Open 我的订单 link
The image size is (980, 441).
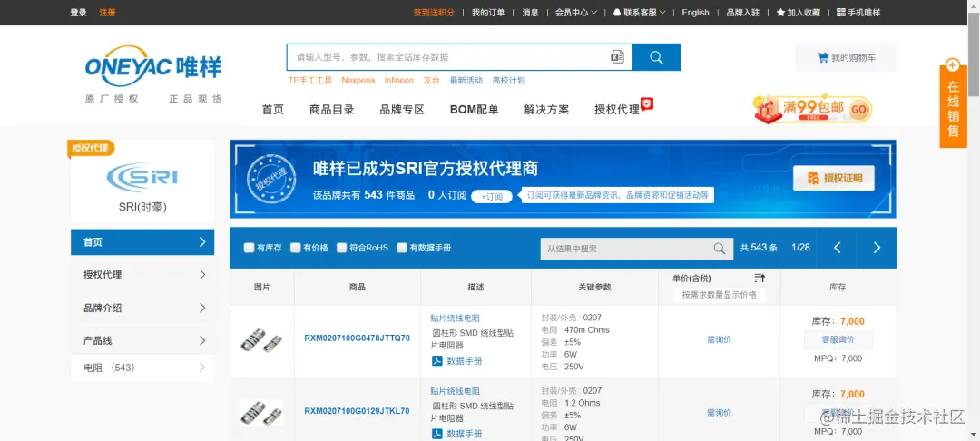[x=488, y=13]
